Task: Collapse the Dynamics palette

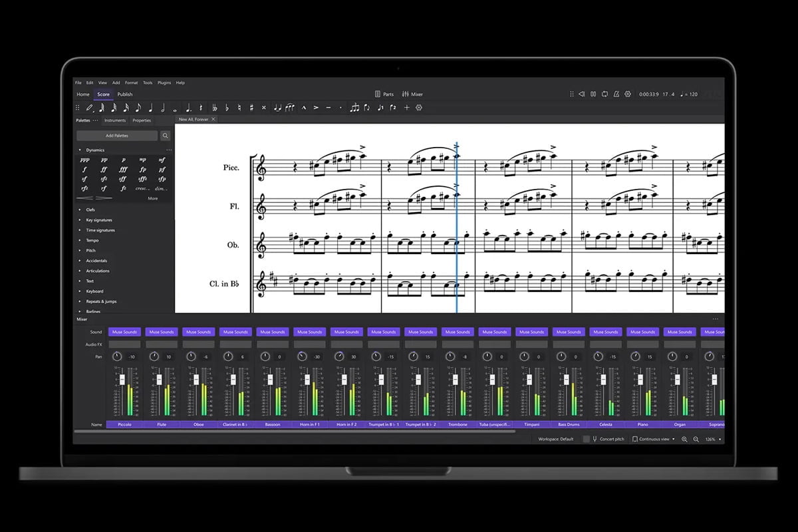Action: [80, 150]
